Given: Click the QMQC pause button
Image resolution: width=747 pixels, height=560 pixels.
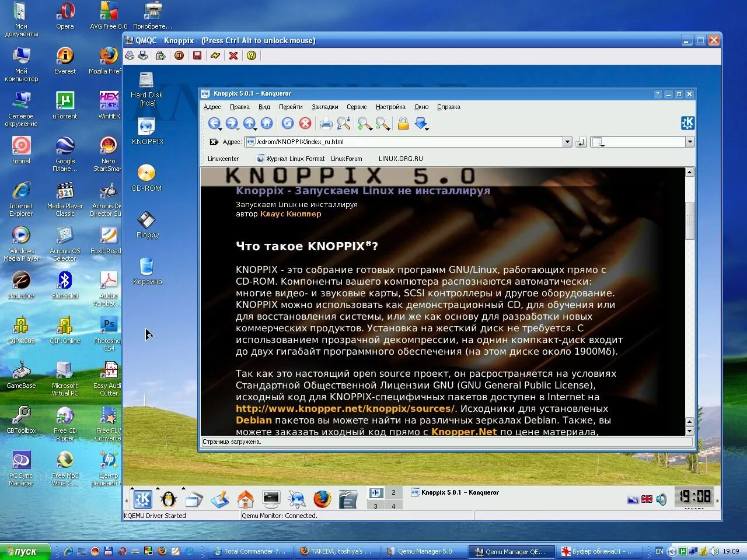Looking at the screenshot, I should [x=179, y=55].
